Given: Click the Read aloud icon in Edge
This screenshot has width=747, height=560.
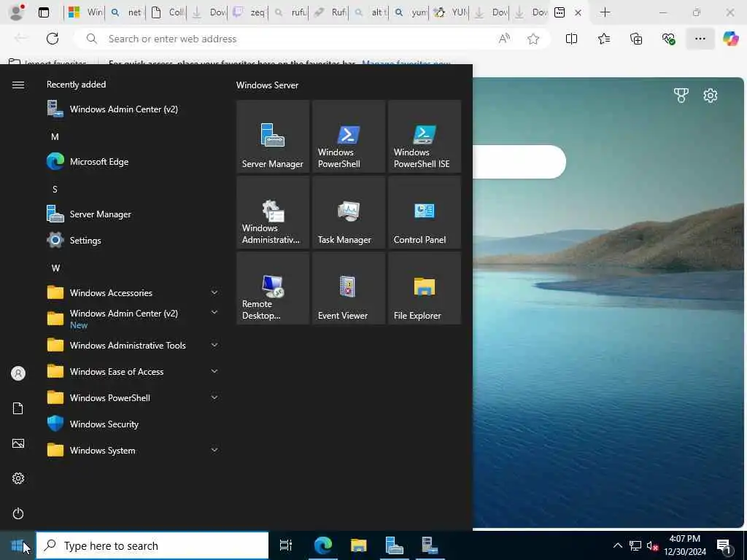Looking at the screenshot, I should (x=504, y=39).
